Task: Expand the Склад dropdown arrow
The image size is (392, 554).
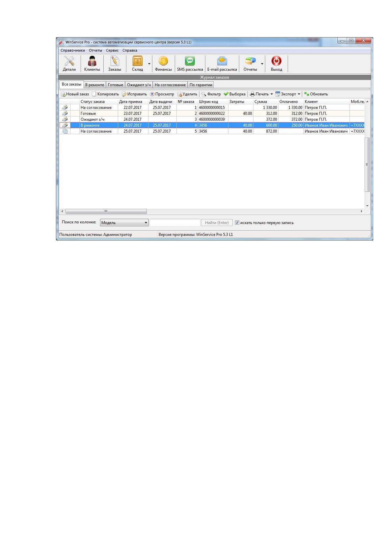Action: (x=149, y=64)
